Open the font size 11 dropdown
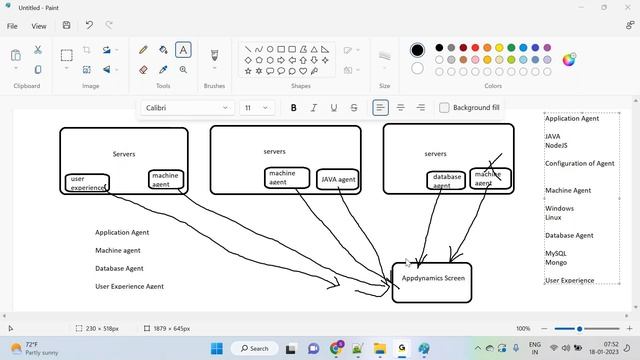The width and height of the screenshot is (640, 360). [x=257, y=108]
